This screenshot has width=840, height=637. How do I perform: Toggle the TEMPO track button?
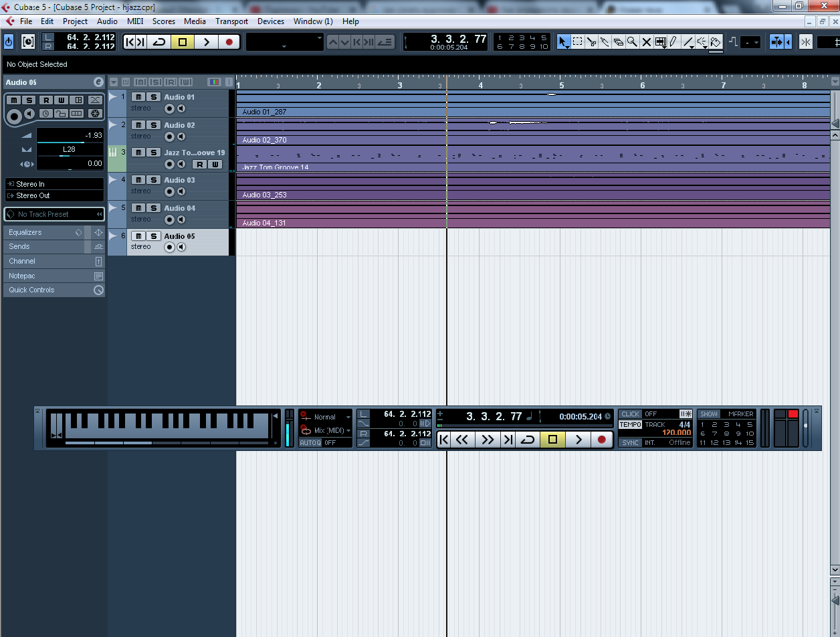[x=630, y=425]
